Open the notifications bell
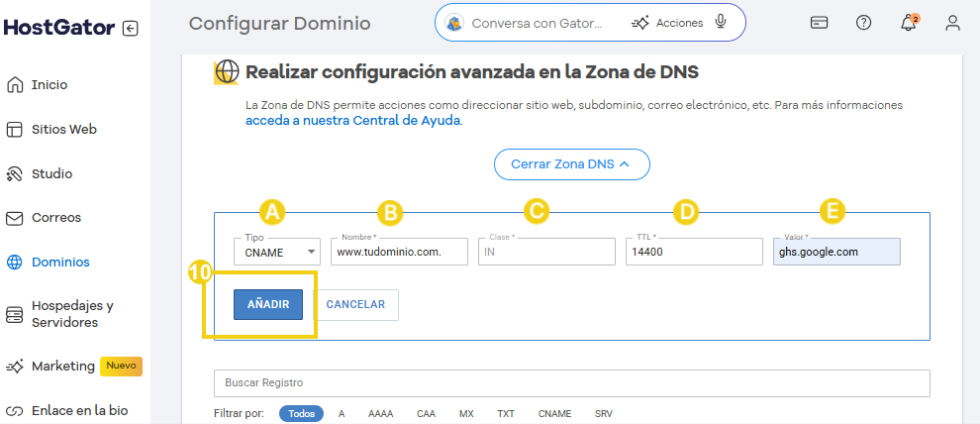Screen dimensions: 980x424 [x=909, y=23]
